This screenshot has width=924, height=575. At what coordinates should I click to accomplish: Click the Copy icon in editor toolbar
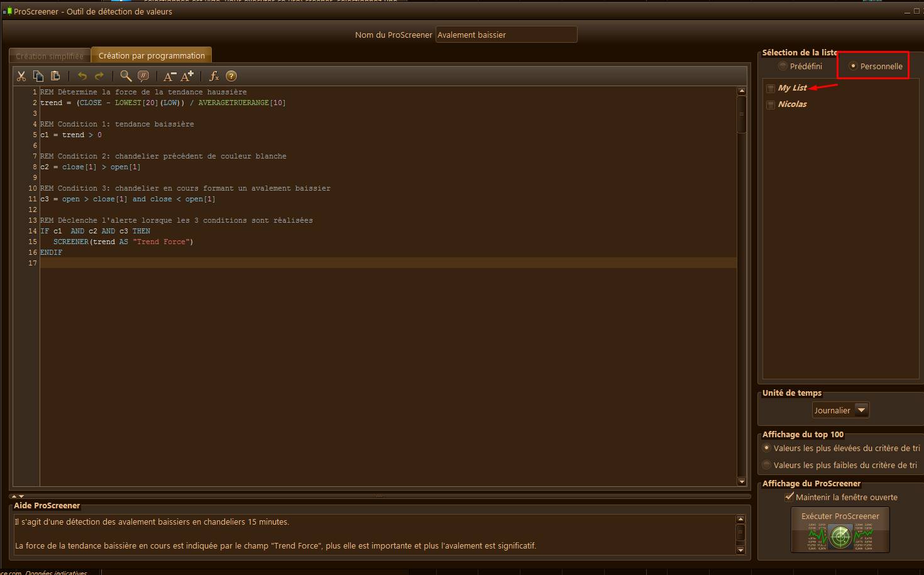tap(38, 76)
